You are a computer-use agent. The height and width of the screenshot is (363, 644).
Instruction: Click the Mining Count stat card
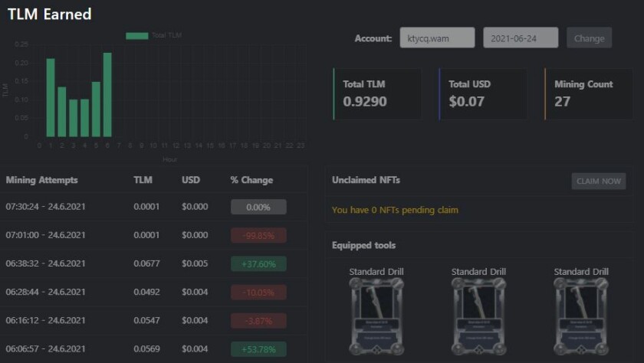[x=589, y=93]
